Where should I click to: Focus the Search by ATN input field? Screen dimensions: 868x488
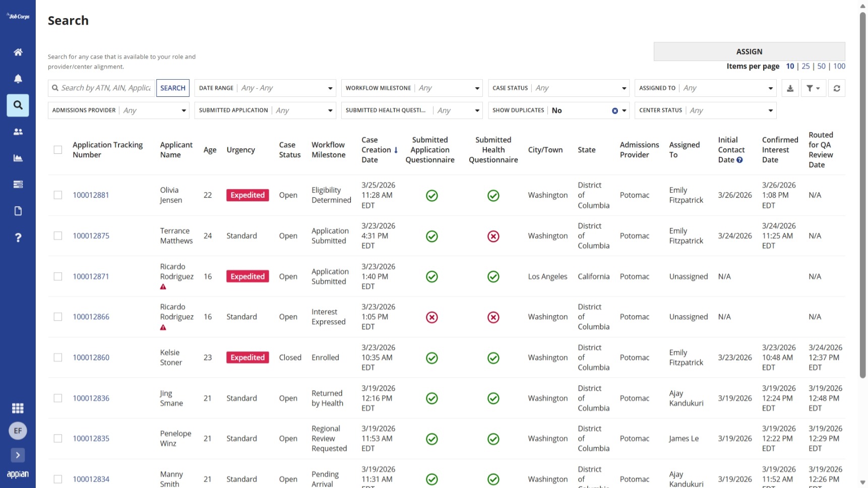pos(102,88)
